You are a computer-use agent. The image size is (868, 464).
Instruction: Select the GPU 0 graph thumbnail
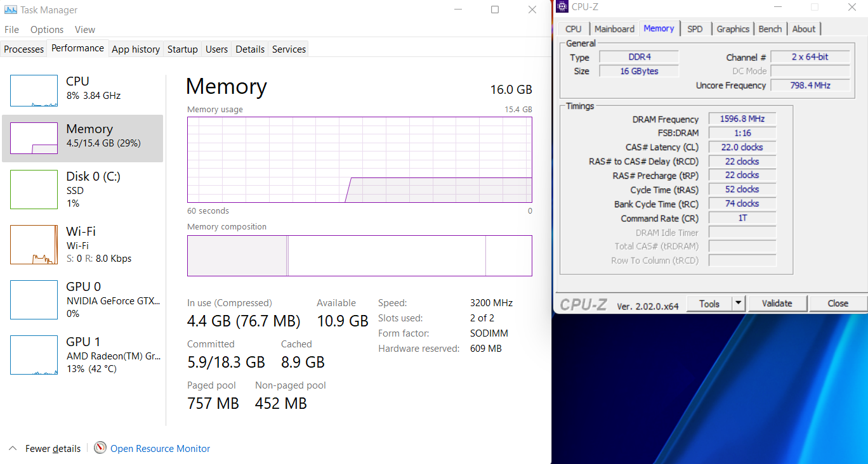coord(34,300)
